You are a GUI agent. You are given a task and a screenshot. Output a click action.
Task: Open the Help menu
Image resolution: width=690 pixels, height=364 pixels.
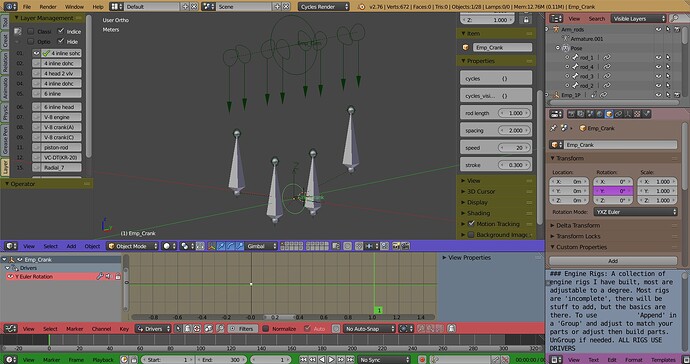(98, 7)
